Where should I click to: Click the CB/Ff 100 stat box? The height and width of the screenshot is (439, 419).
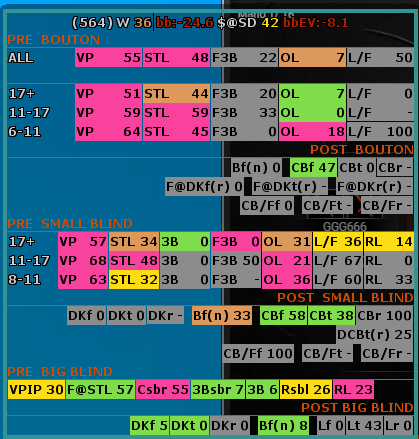pos(258,353)
